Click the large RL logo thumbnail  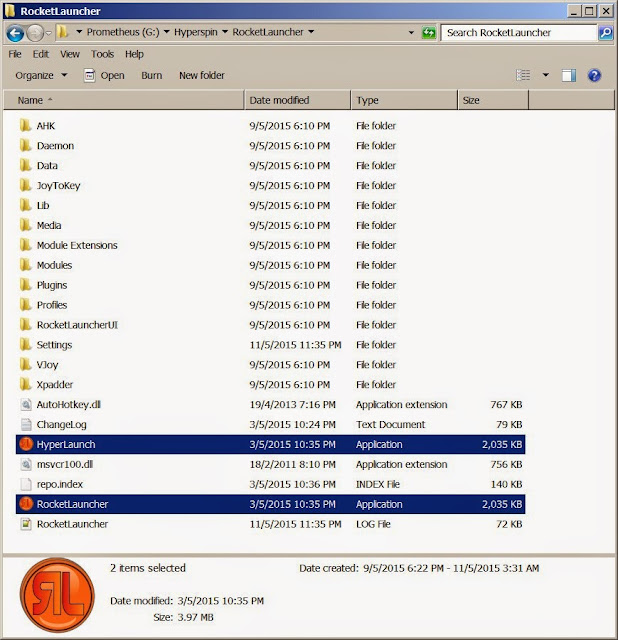click(57, 595)
